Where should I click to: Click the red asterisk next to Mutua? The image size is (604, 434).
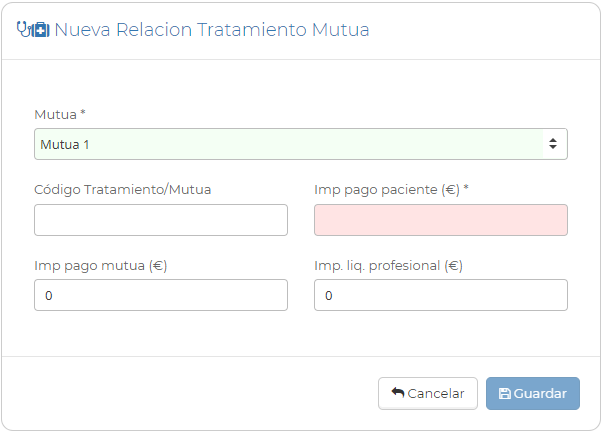pos(83,114)
